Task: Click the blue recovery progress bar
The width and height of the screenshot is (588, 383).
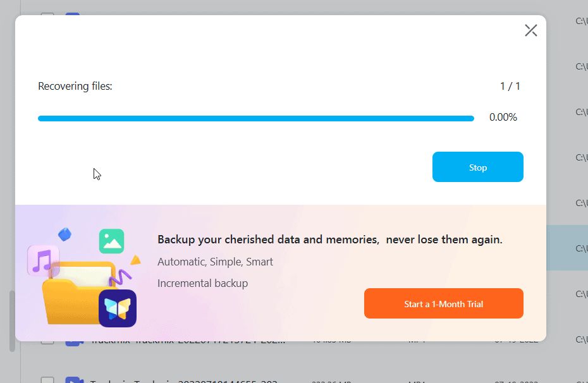Action: [x=255, y=118]
